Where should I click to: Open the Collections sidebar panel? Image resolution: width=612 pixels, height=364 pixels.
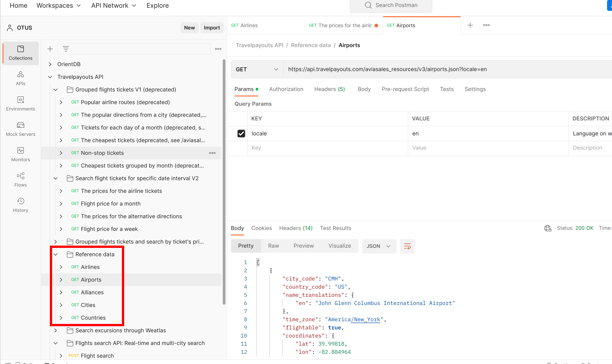click(x=21, y=53)
